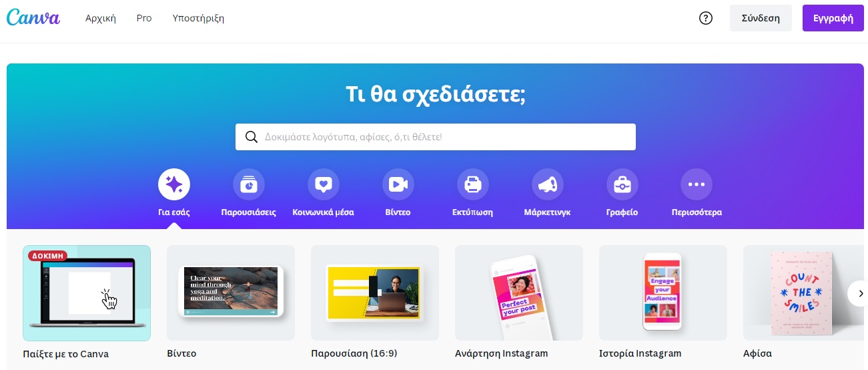Click the ΔΟΚΙΜΗ badge
Viewport: 868px width, 370px height.
click(x=47, y=256)
